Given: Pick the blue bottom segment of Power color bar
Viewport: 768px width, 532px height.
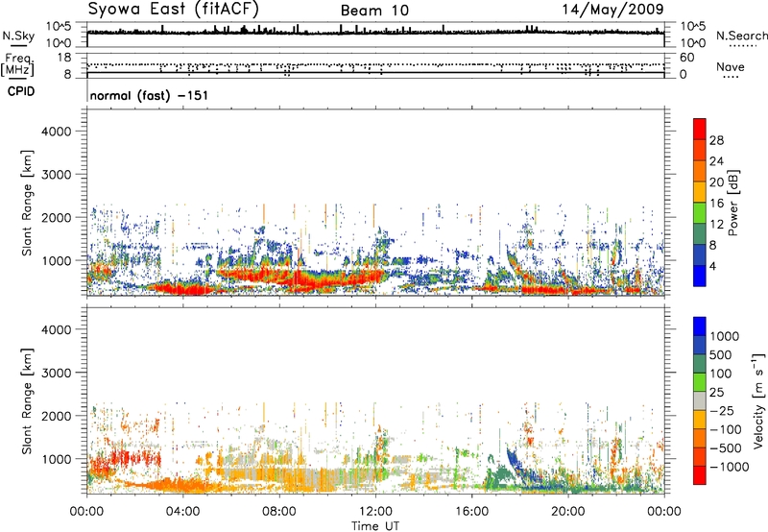Looking at the screenshot, I should (700, 277).
